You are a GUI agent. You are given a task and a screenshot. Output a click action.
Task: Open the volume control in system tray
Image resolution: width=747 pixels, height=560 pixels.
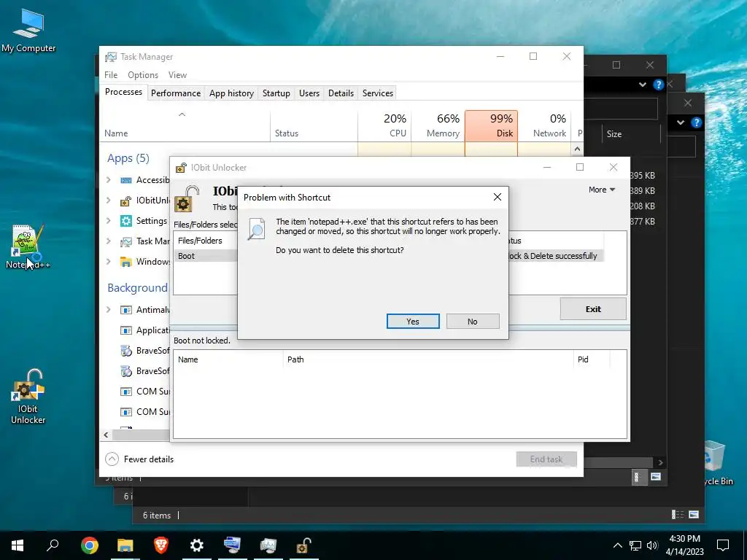point(652,545)
